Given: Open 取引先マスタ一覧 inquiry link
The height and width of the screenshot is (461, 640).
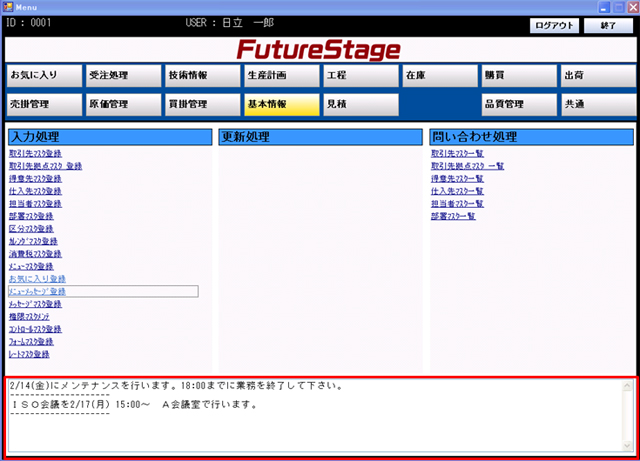Looking at the screenshot, I should (x=457, y=154).
